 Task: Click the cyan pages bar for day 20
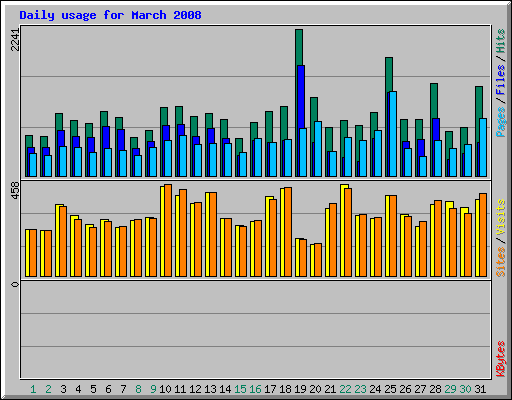click(318, 149)
